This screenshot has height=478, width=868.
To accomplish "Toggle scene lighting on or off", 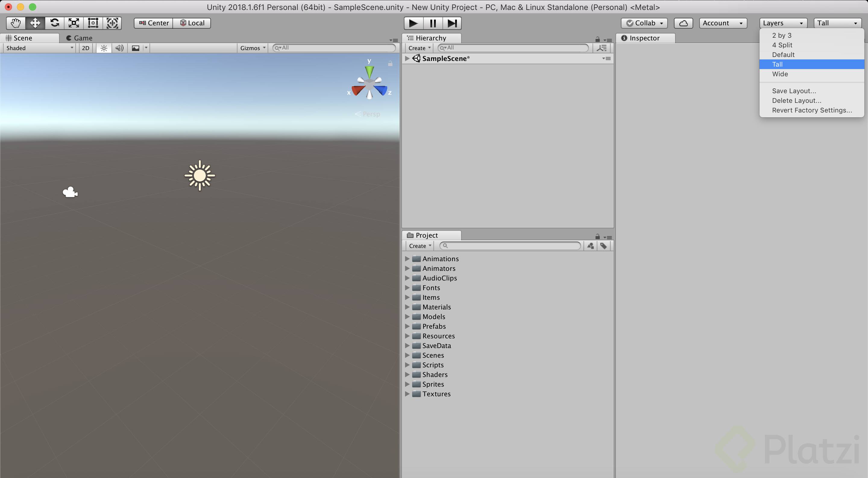I will pyautogui.click(x=104, y=48).
